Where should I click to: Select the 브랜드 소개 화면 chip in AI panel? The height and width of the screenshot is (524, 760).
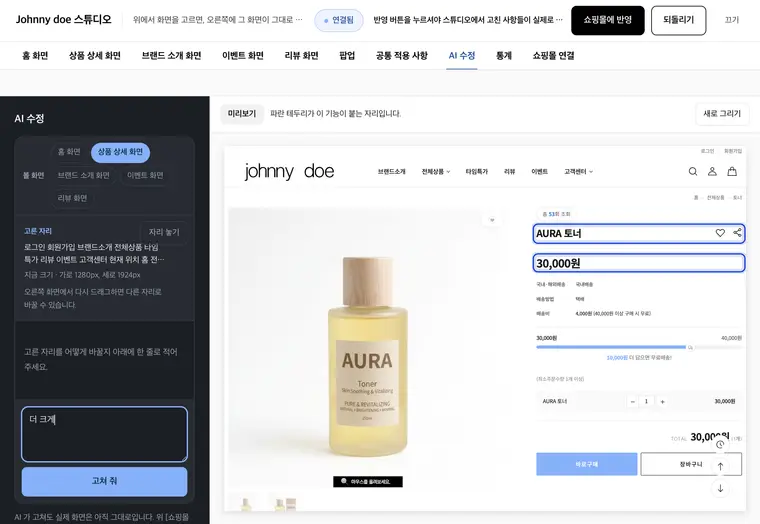[83, 175]
